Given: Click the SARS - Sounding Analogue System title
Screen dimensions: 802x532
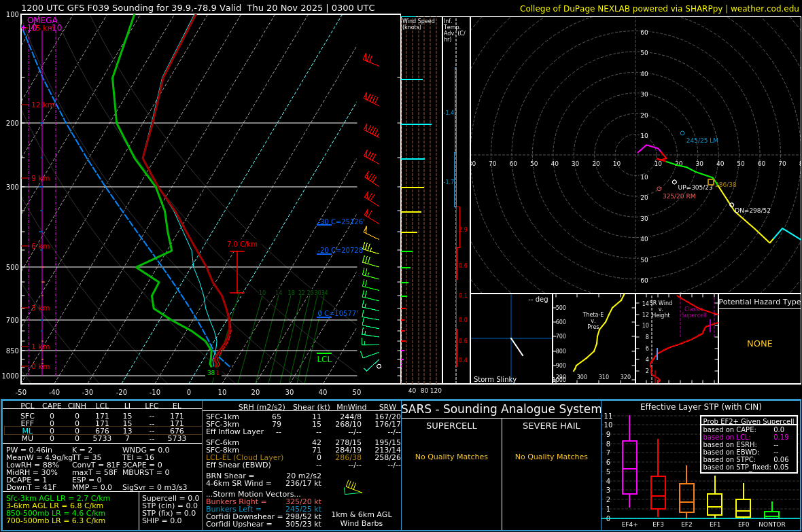Looking at the screenshot, I should tap(502, 409).
